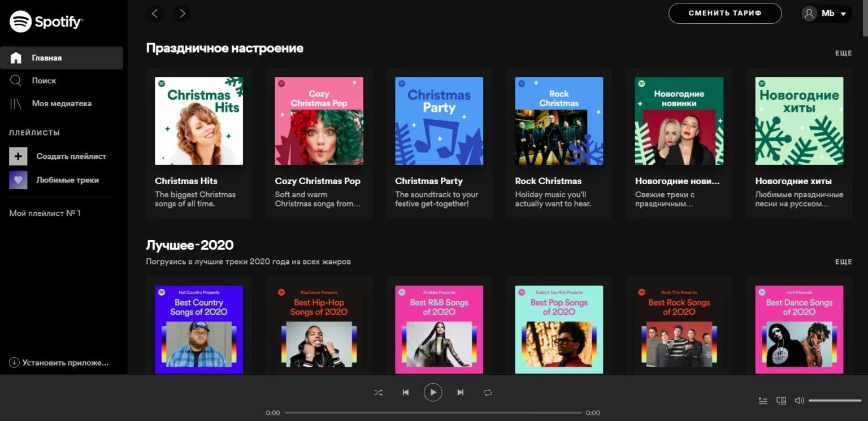The image size is (868, 421).
Task: Click the user avatar icon
Action: [x=810, y=14]
